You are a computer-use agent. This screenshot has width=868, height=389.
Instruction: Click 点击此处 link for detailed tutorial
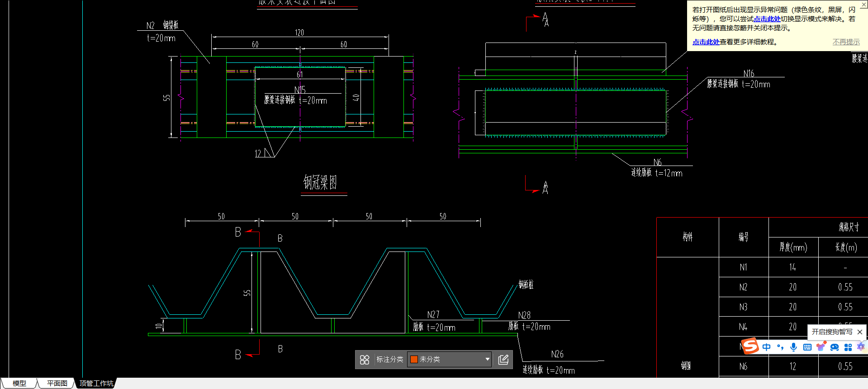pyautogui.click(x=706, y=42)
